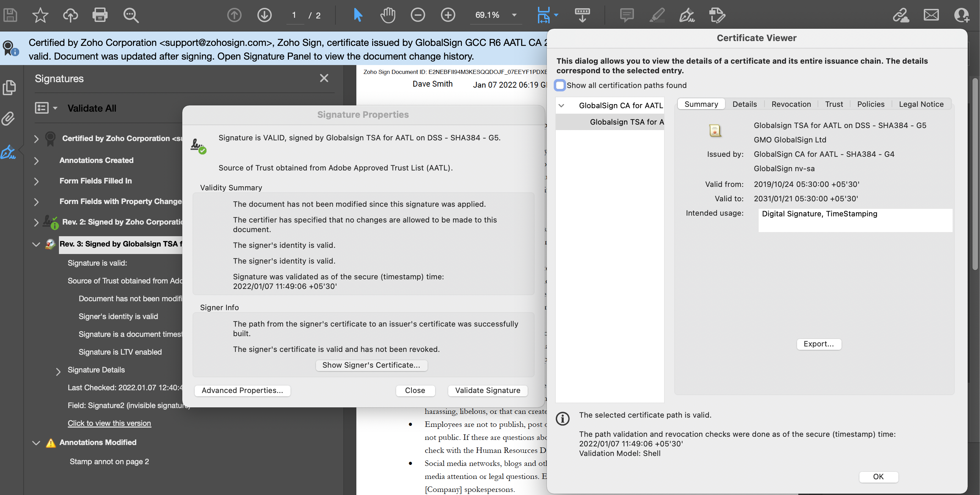The width and height of the screenshot is (980, 495).
Task: Click the Upload to cloud icon
Action: (x=70, y=15)
